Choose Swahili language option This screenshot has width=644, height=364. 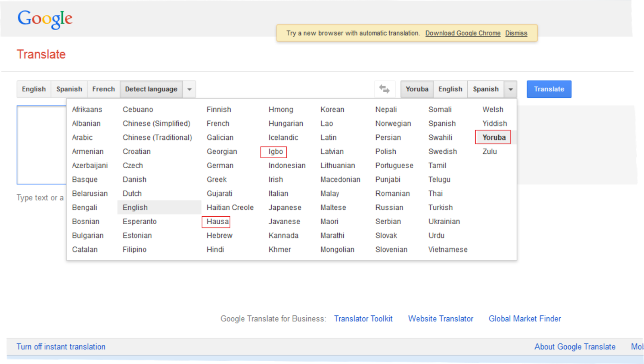[440, 137]
